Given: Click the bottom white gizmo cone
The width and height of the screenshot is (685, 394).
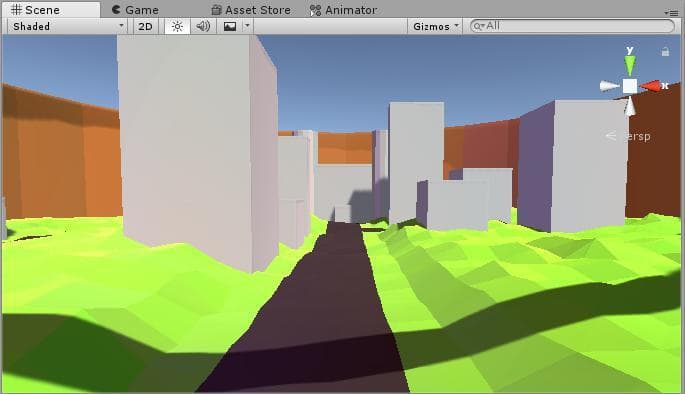Looking at the screenshot, I should [x=630, y=106].
